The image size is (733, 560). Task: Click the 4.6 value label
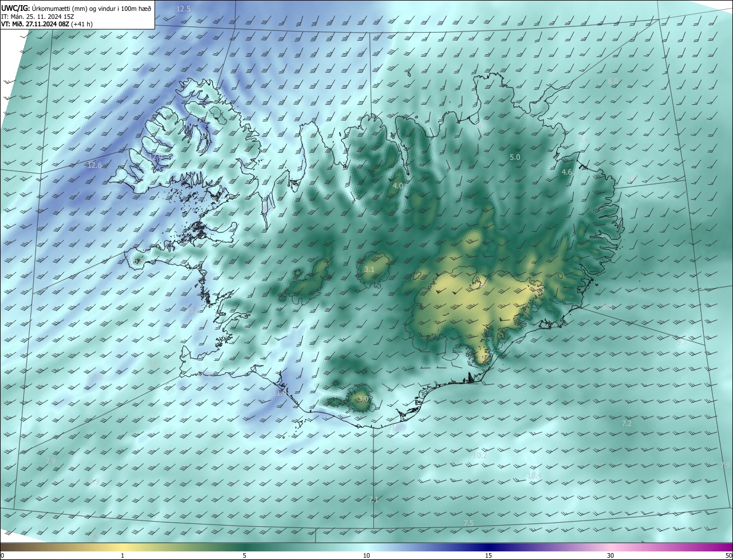pos(567,172)
